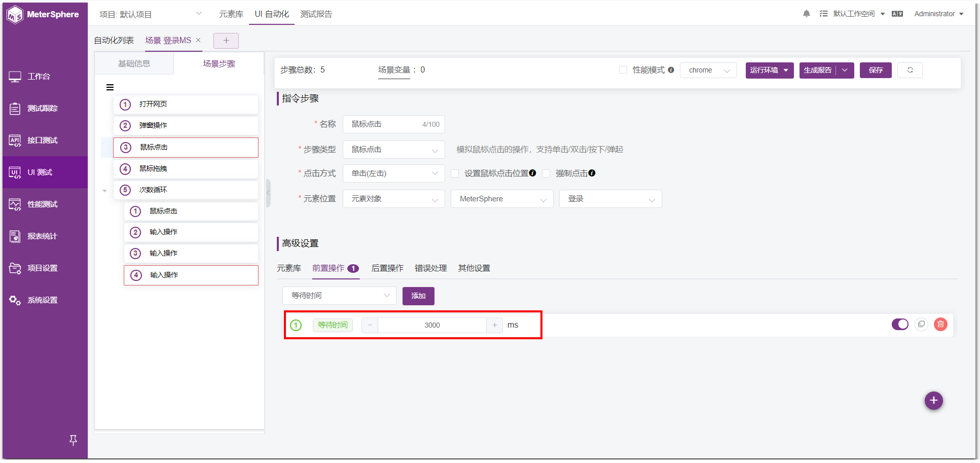This screenshot has width=980, height=463.
Task: Toggle the wait-time step enable switch
Action: [900, 324]
